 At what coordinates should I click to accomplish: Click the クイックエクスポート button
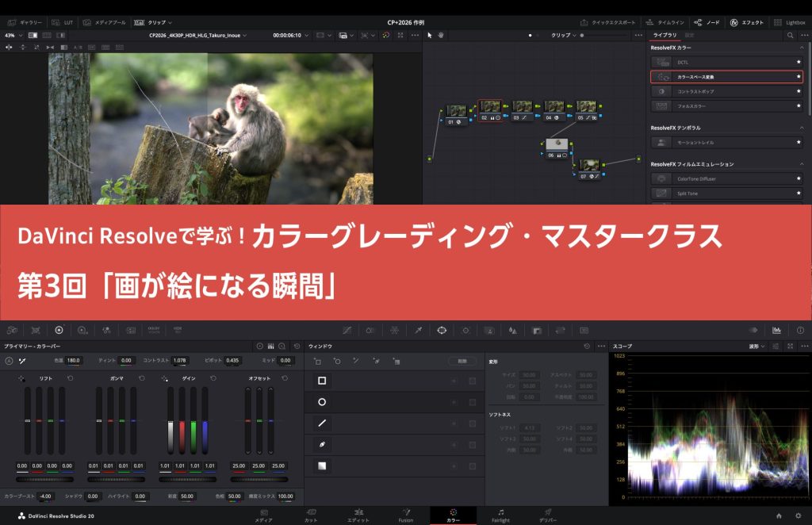[x=608, y=22]
